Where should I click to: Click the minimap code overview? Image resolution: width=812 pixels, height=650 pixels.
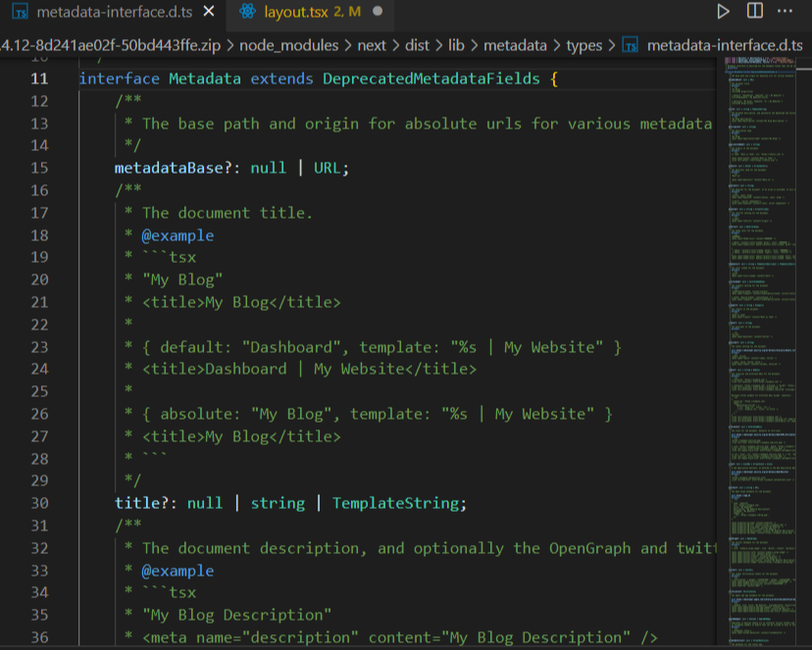pos(762,352)
